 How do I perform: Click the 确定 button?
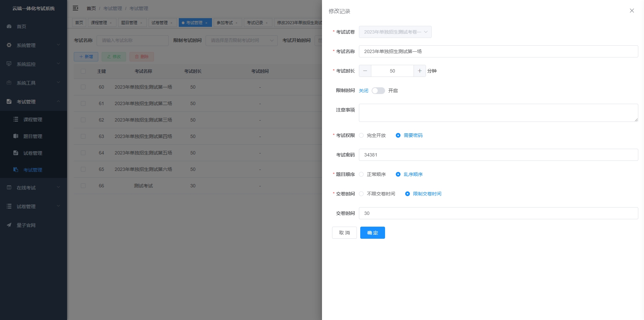coord(373,233)
